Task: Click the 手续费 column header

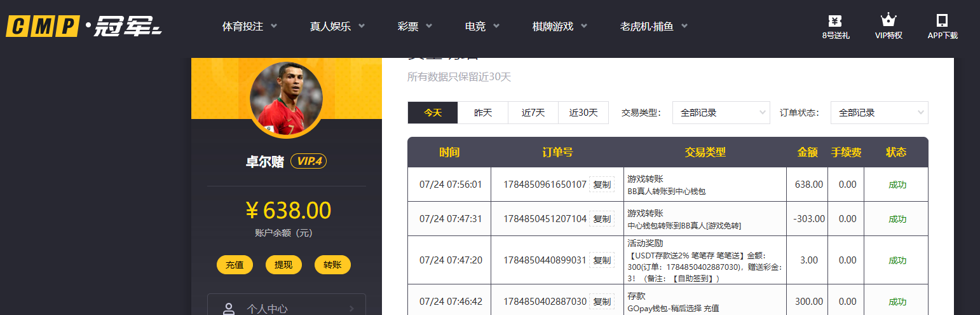Action: click(847, 152)
